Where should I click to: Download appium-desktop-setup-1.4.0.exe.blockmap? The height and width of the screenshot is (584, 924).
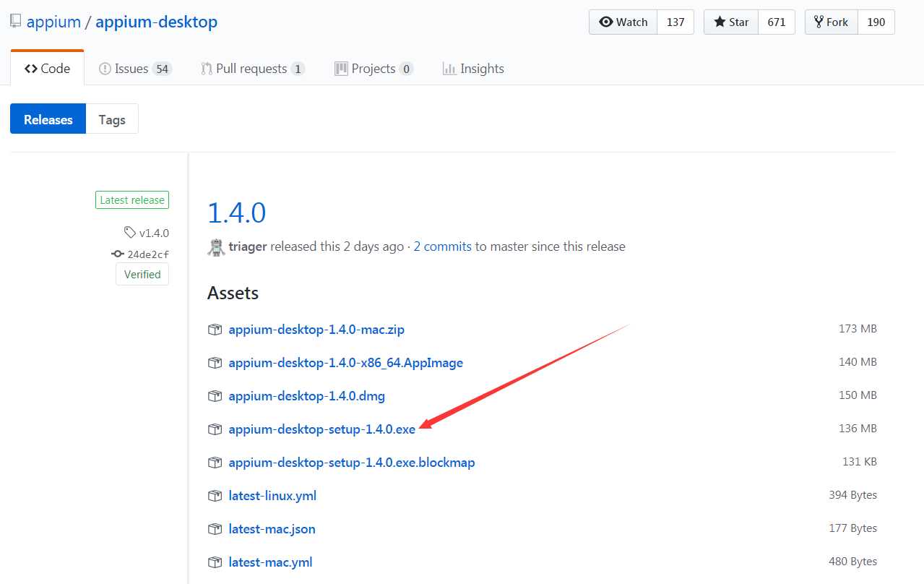(352, 463)
